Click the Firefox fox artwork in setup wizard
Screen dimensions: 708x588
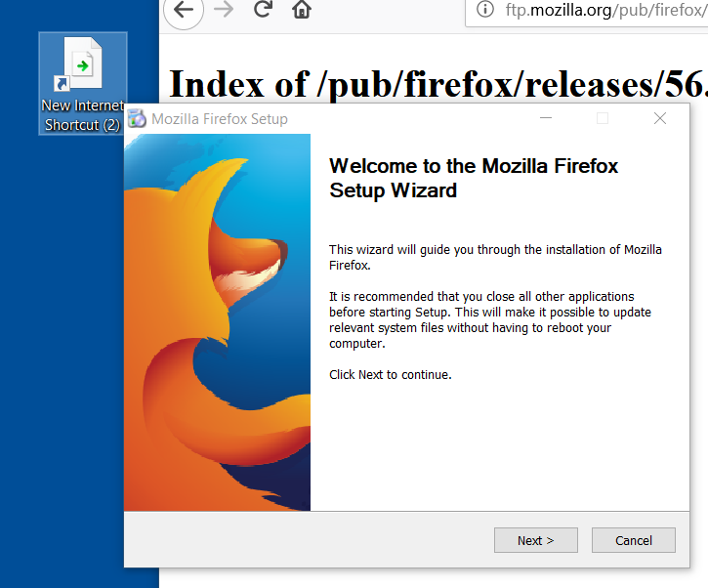(217, 322)
